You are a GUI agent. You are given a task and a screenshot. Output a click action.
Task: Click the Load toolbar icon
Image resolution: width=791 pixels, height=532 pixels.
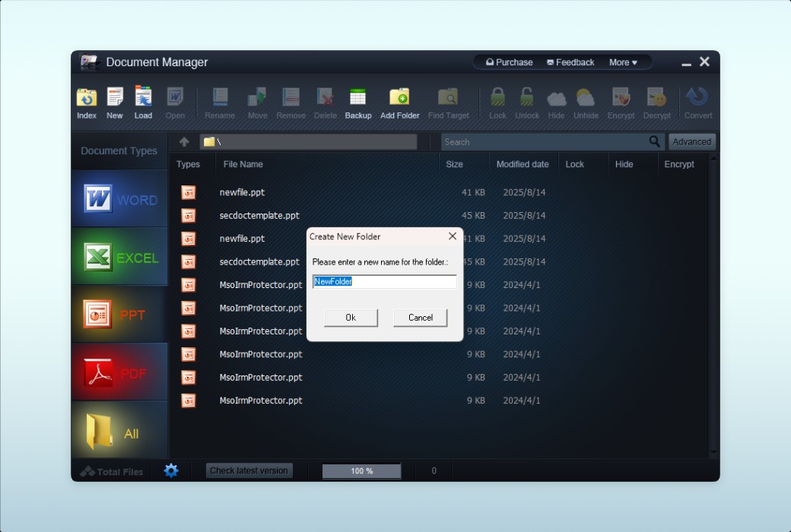click(x=143, y=98)
